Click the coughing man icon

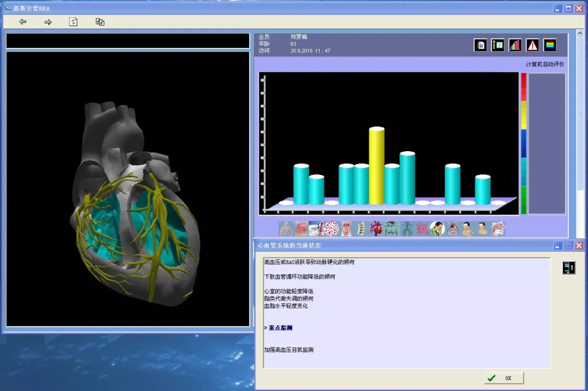coord(437,228)
